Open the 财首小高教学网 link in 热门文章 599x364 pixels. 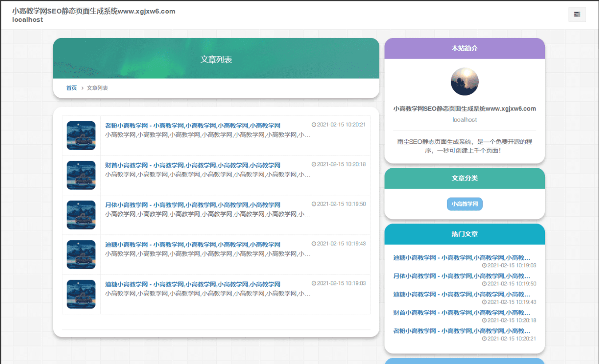462,313
